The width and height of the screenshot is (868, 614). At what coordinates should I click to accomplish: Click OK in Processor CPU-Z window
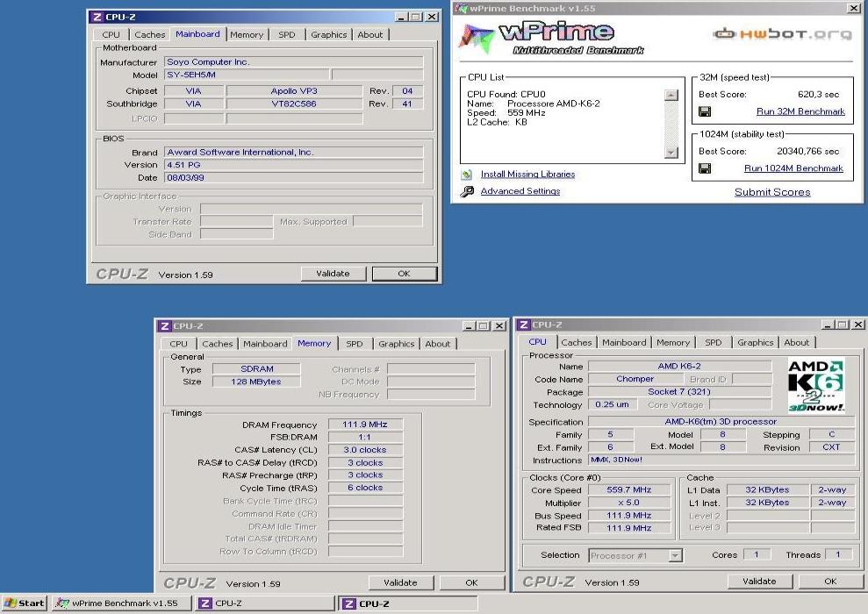click(x=830, y=582)
